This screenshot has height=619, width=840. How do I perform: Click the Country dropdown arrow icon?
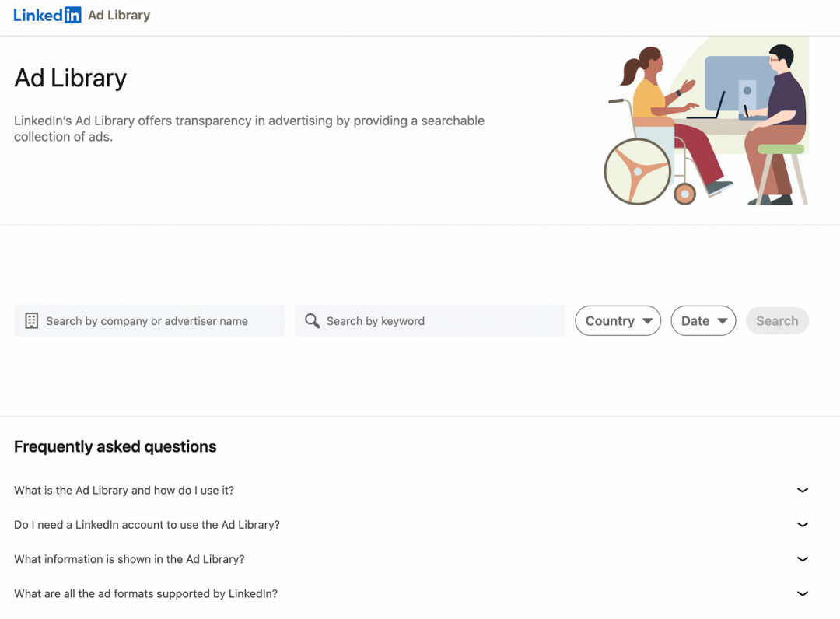pyautogui.click(x=648, y=321)
